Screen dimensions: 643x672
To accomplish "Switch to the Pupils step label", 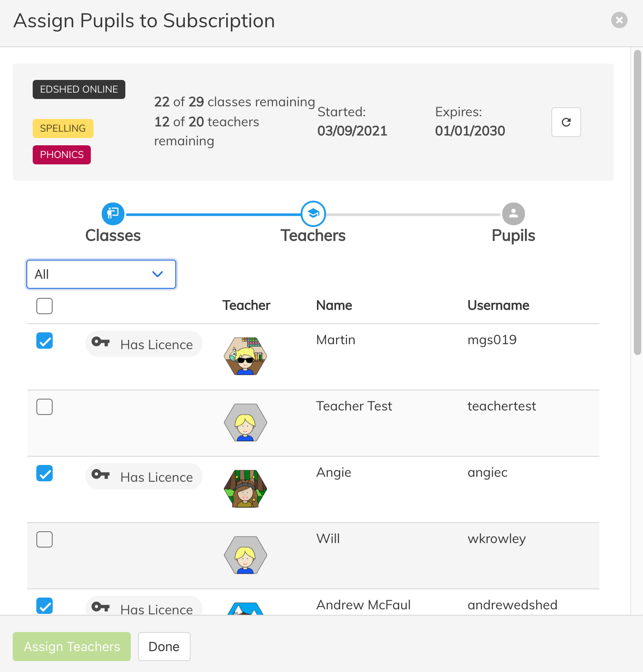I will pos(514,236).
